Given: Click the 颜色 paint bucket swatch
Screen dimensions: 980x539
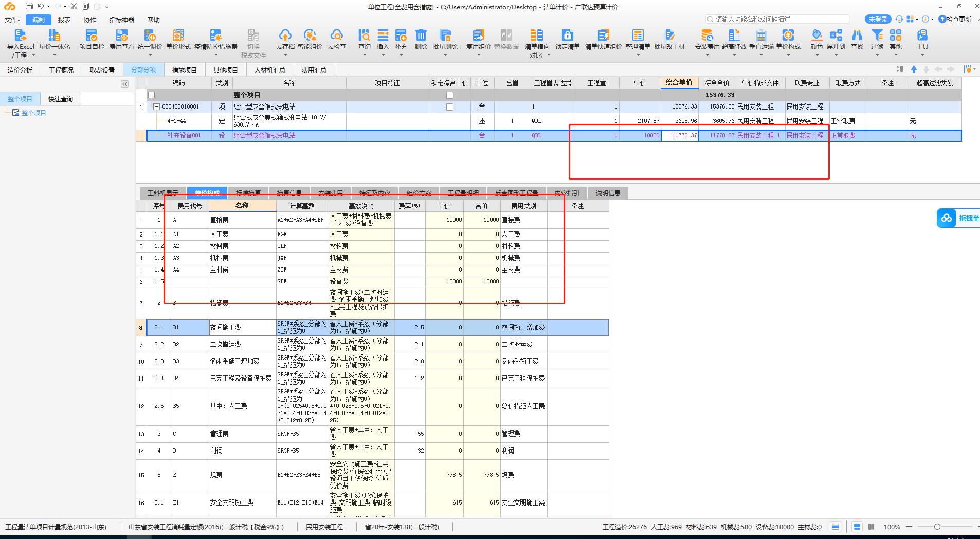Looking at the screenshot, I should (x=816, y=35).
